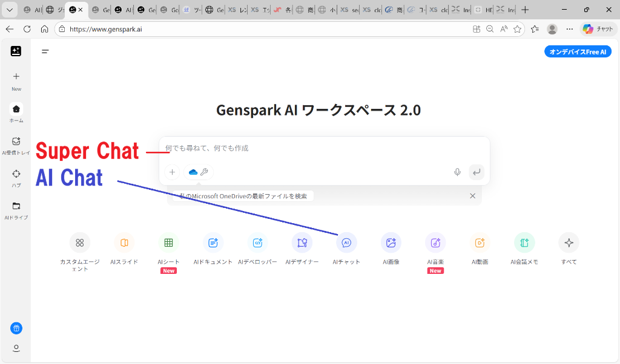Viewport: 620px width, 364px height.
Task: Click inside the 何でも尋ねて input field
Action: coord(303,148)
